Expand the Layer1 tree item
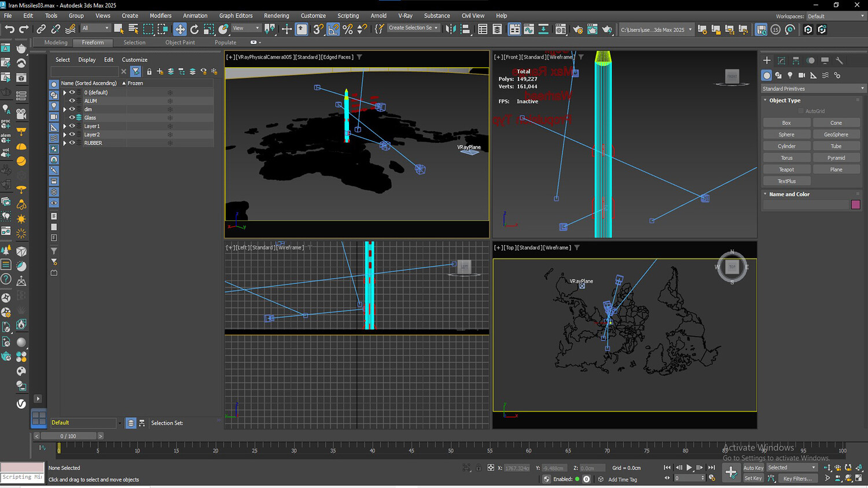Screen dimensions: 868x488 tap(65, 126)
